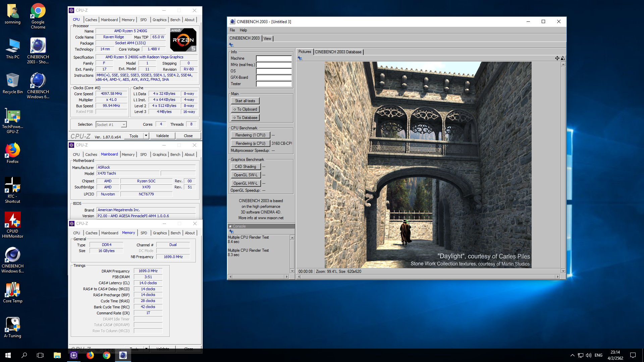Select Pictures tab in CINEBENCH
This screenshot has height=362, width=644.
(305, 52)
